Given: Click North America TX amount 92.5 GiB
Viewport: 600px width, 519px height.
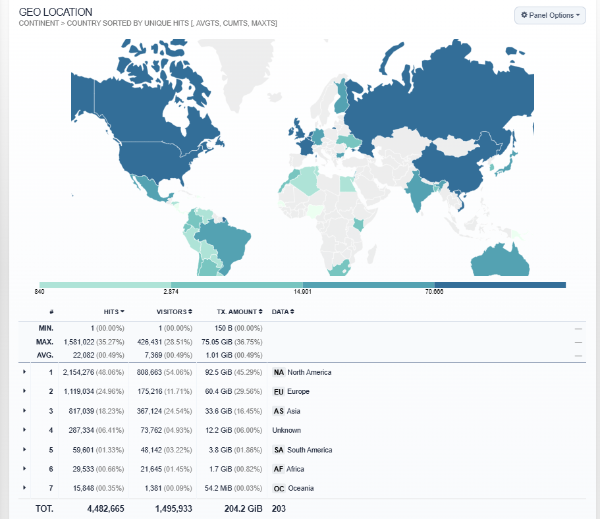Looking at the screenshot, I should point(218,372).
